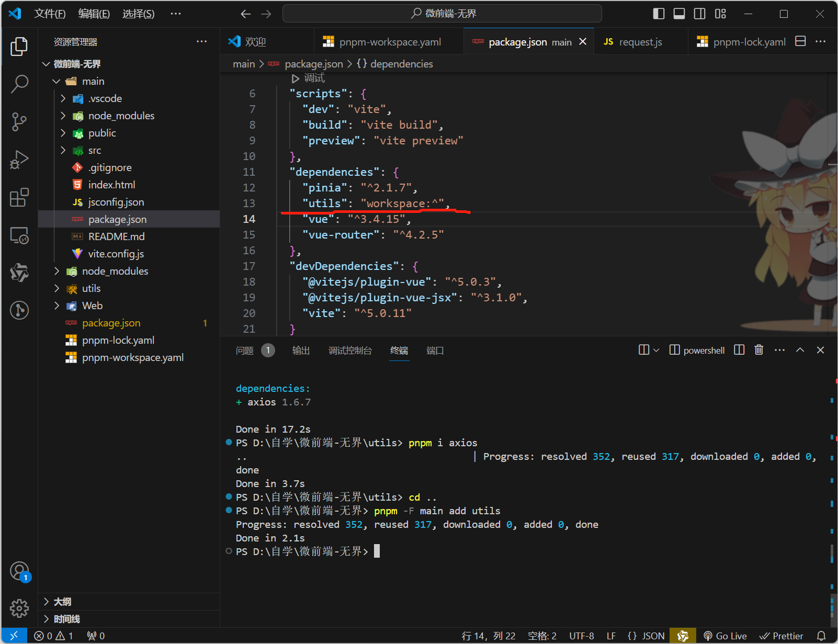Click the remote window indicator in status bar
The width and height of the screenshot is (838, 644).
point(14,636)
